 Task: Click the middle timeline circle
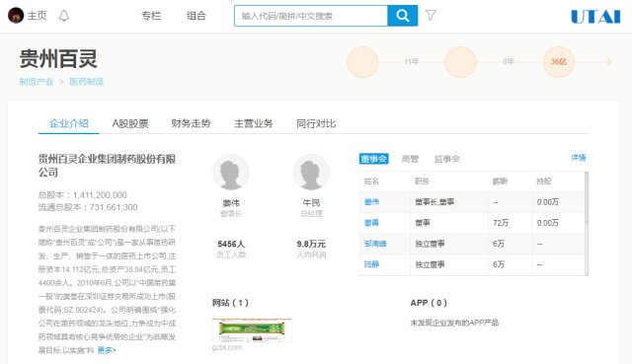tap(460, 62)
